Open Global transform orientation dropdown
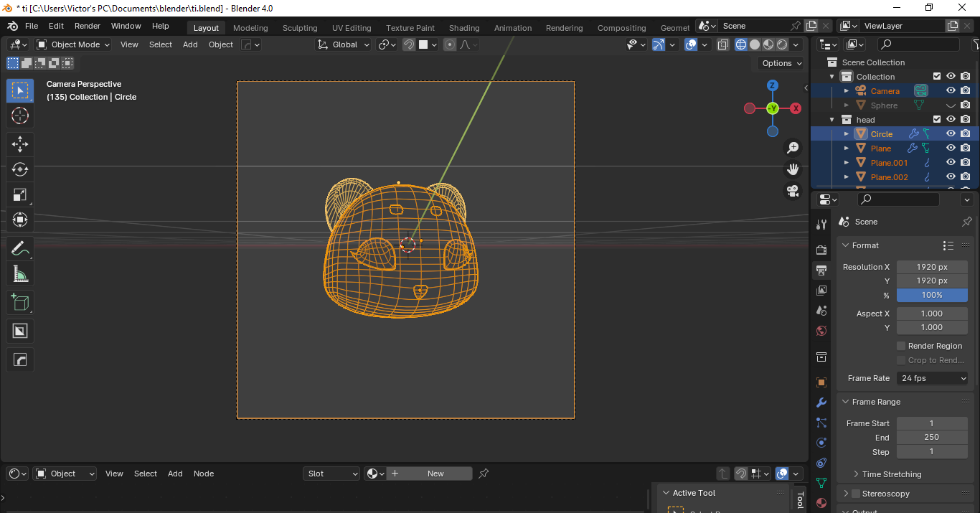This screenshot has height=513, width=980. 344,44
